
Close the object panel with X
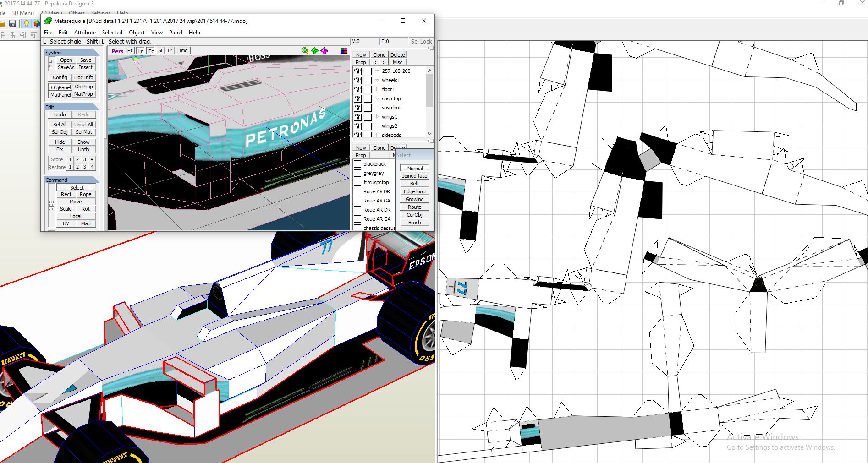click(432, 48)
